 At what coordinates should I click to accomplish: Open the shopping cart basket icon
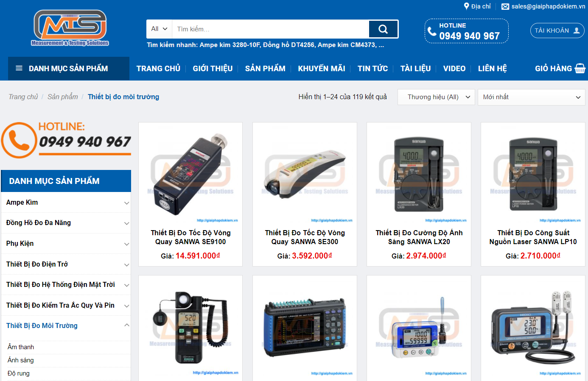(580, 68)
